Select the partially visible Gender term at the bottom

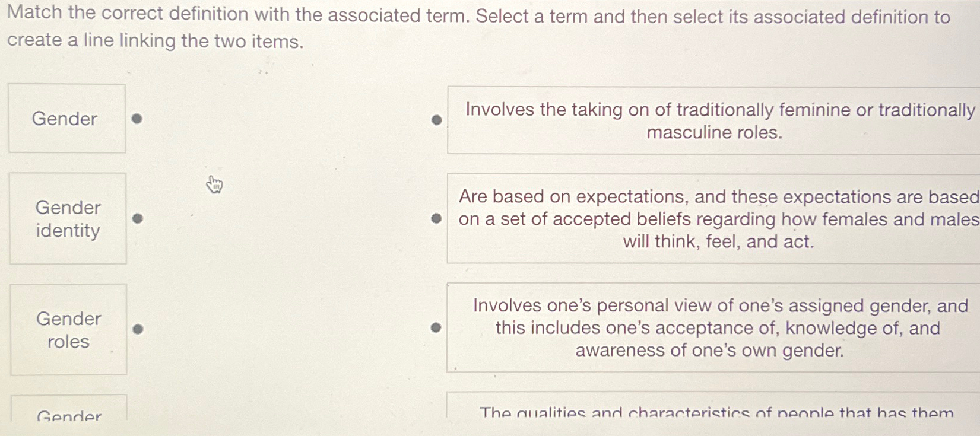[67, 415]
